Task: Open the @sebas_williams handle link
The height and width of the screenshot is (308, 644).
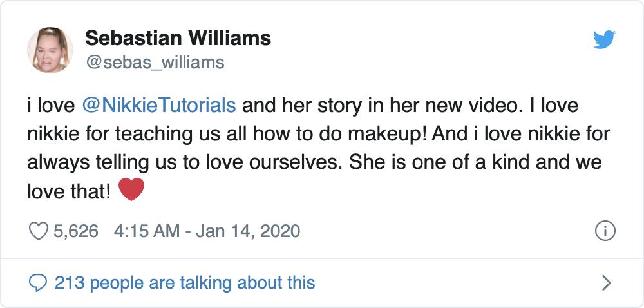Action: tap(155, 62)
